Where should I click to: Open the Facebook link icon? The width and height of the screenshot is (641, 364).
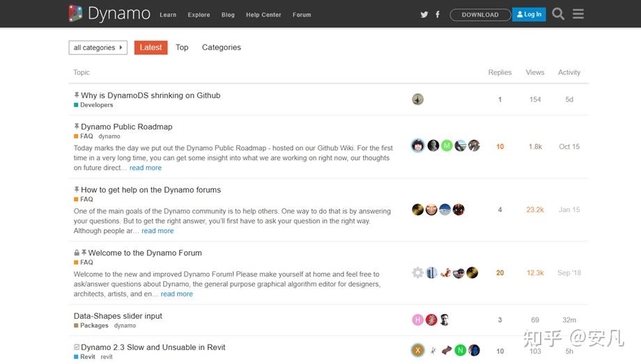[438, 15]
